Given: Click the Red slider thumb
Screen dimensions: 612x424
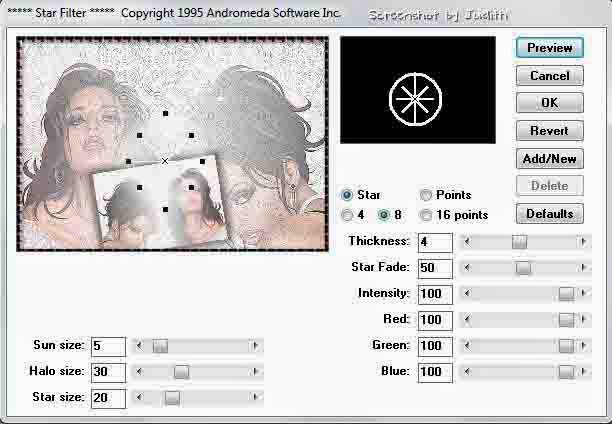Looking at the screenshot, I should tap(566, 320).
